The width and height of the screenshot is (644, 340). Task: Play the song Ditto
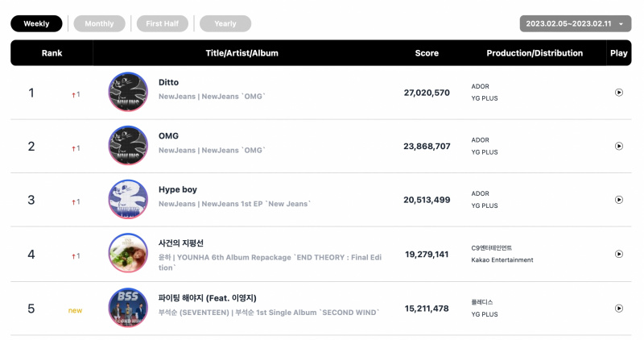click(x=618, y=93)
